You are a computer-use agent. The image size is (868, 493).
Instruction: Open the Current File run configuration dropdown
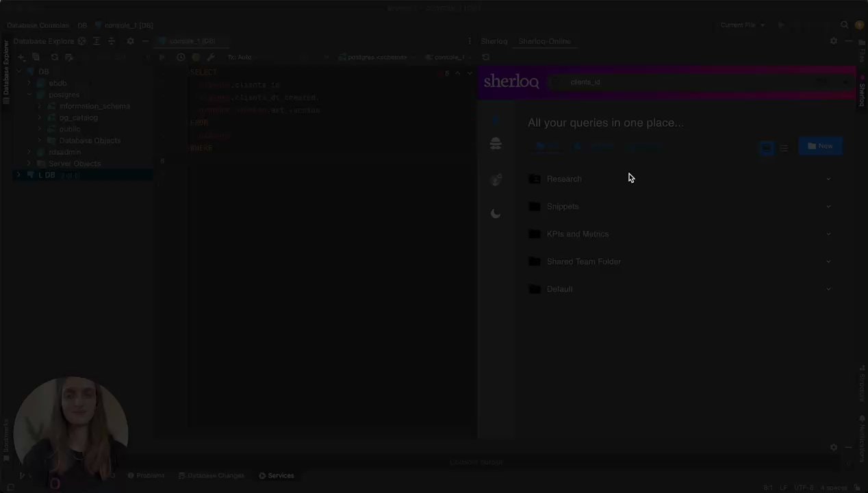tap(741, 25)
